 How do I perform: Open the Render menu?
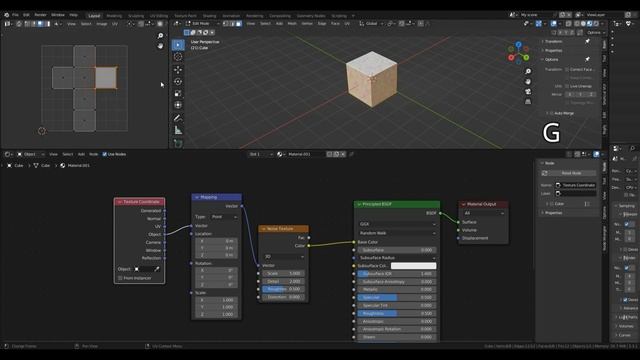pyautogui.click(x=40, y=15)
